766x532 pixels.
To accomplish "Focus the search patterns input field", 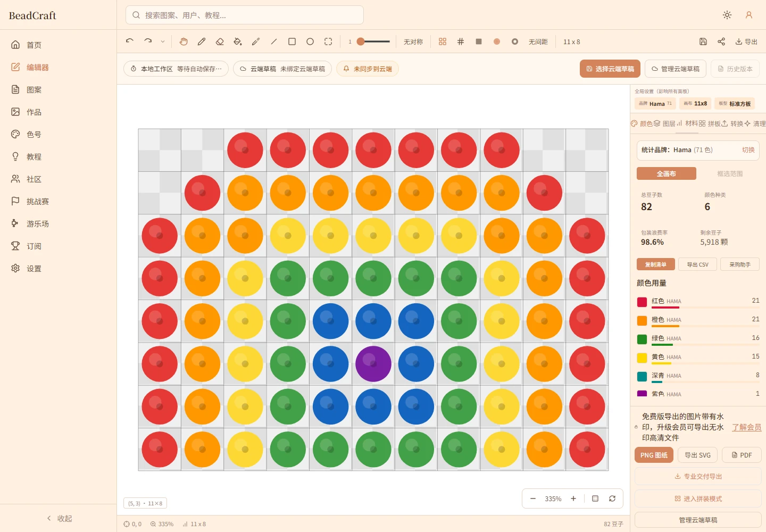I will click(x=245, y=15).
